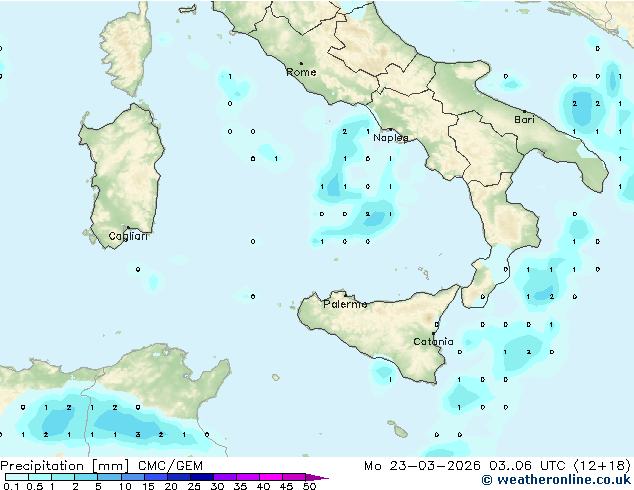
Task: Click the '(12+18)' forecast offset text
Action: (602, 466)
